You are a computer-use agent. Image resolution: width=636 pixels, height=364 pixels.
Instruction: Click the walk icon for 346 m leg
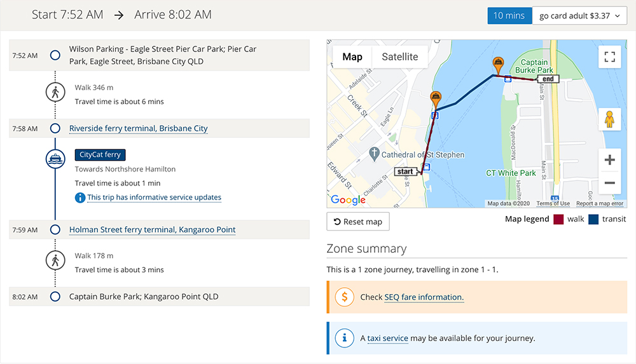pyautogui.click(x=55, y=92)
